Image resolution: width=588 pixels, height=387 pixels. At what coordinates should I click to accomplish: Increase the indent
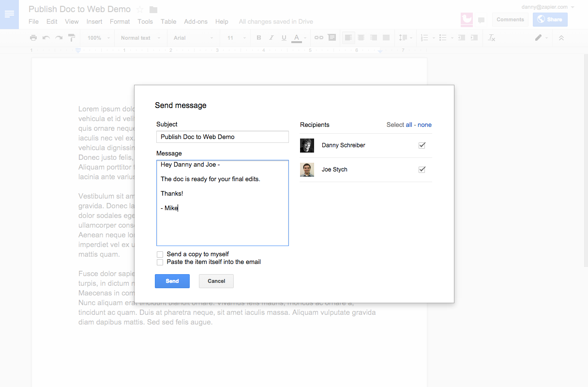[x=474, y=38]
